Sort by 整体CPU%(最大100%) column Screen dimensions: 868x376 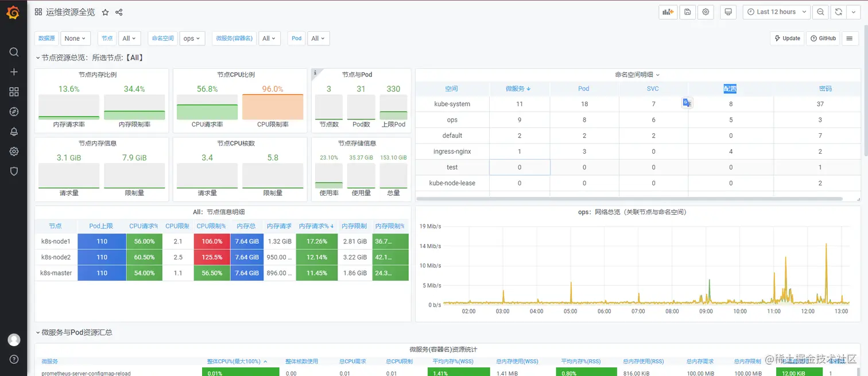(x=237, y=362)
